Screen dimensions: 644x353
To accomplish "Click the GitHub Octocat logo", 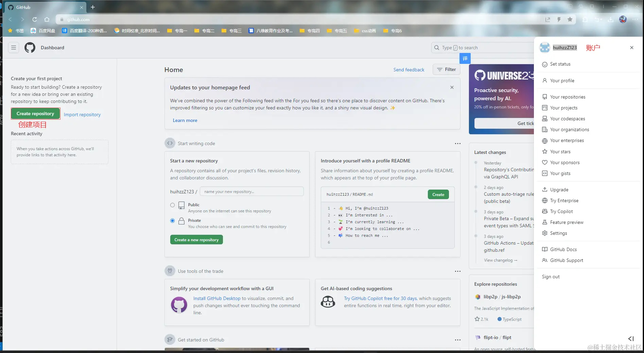I will [30, 48].
